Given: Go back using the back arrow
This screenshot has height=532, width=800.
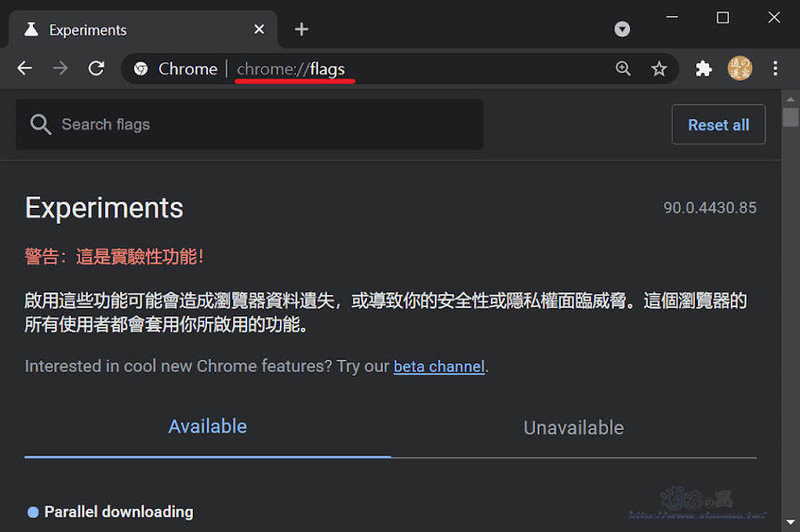Looking at the screenshot, I should 25,67.
